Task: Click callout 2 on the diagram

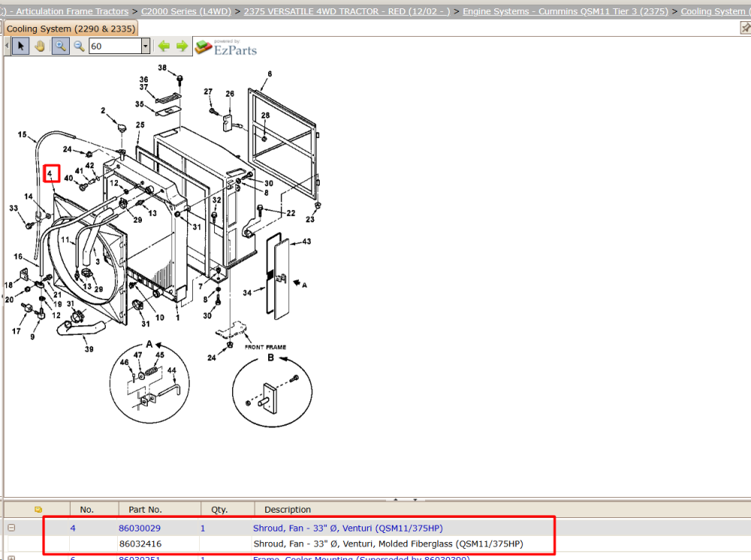Action: (x=103, y=110)
